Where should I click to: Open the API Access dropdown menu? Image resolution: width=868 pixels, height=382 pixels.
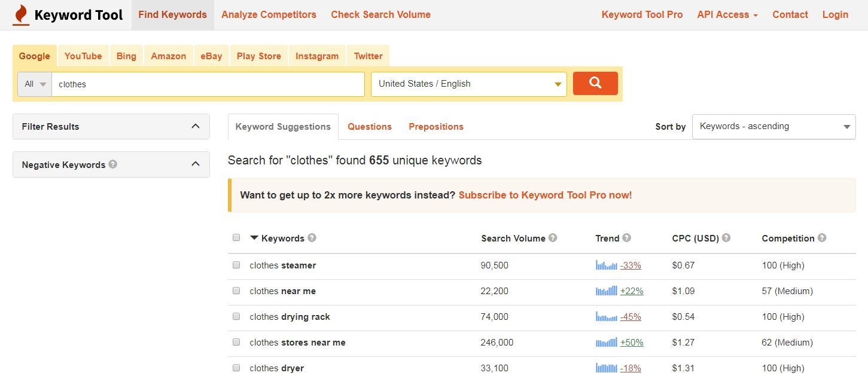tap(727, 15)
